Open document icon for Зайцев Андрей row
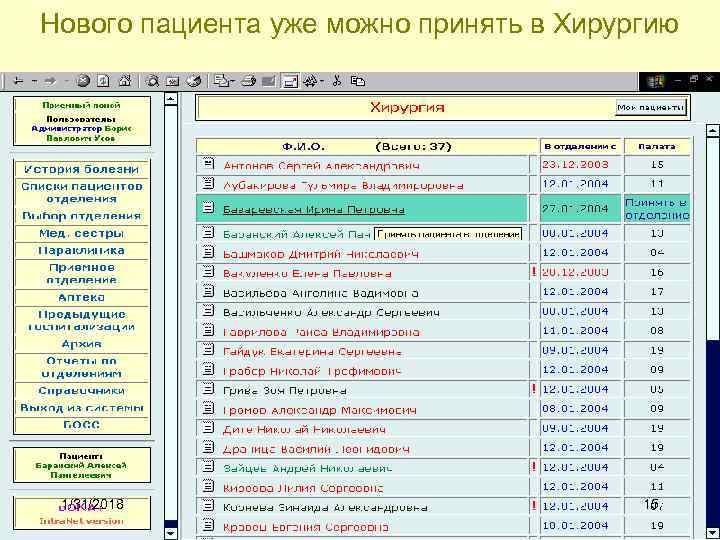Image resolution: width=720 pixels, height=540 pixels. pos(208,467)
